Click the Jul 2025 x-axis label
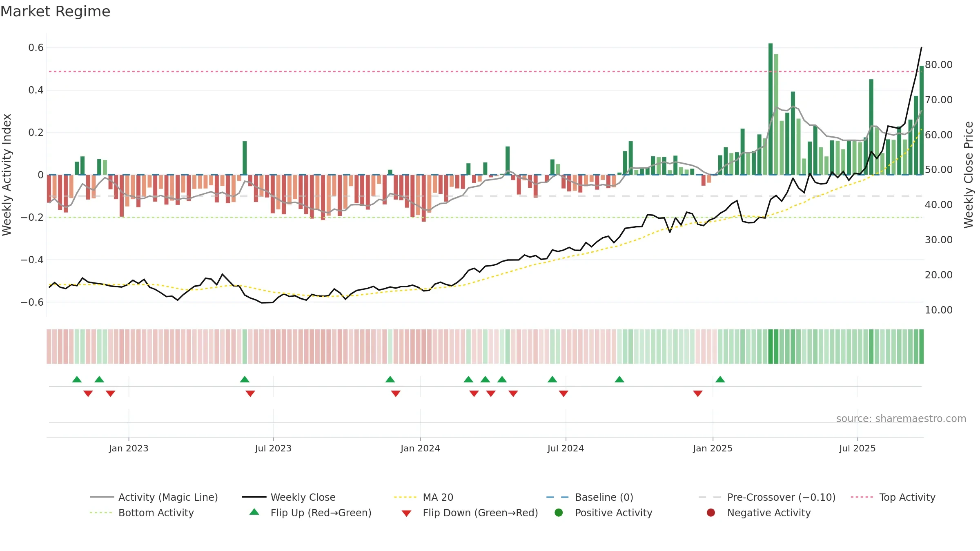Viewport: 980px width, 551px height. coord(857,449)
